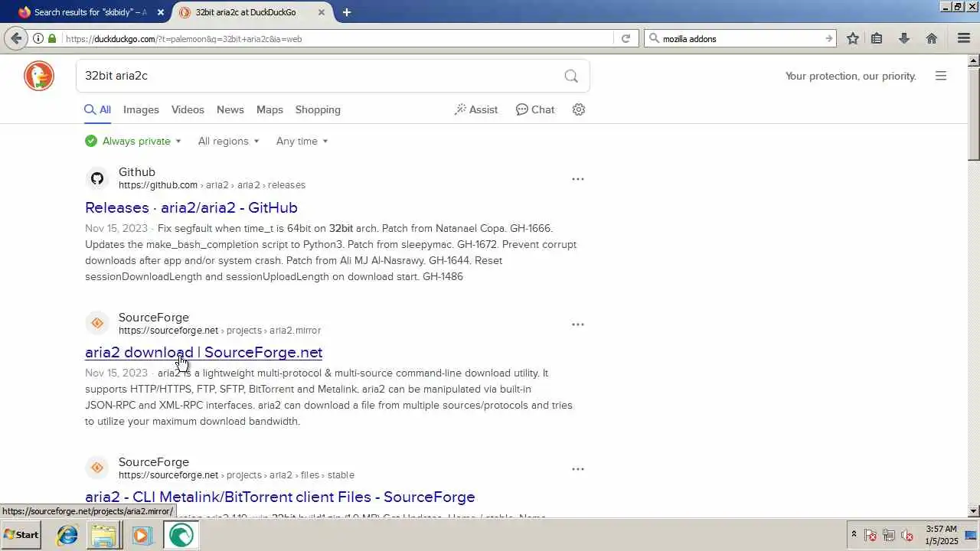Open more options for aria2.mirror result
The height and width of the screenshot is (551, 980).
578,324
